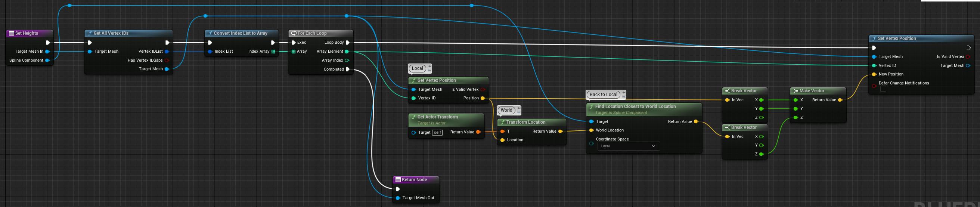980x207 pixels.
Task: Toggle the pin icon on the World comment bubble
Action: click(518, 108)
